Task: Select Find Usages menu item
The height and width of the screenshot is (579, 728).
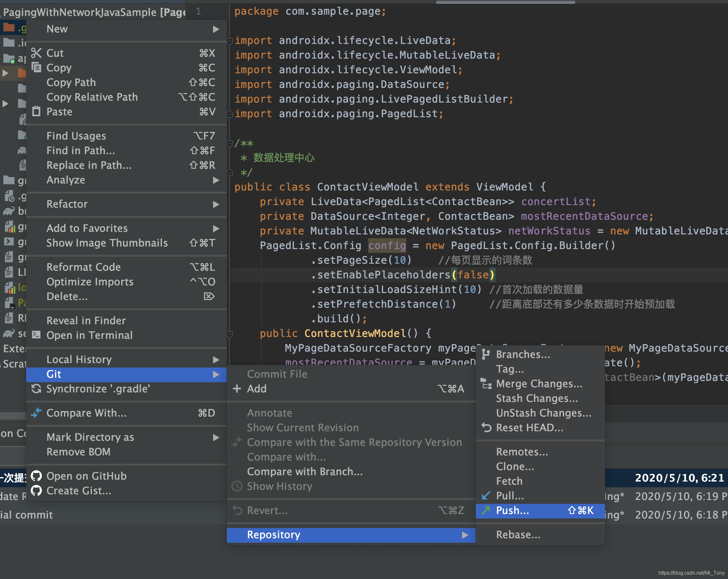Action: point(126,136)
